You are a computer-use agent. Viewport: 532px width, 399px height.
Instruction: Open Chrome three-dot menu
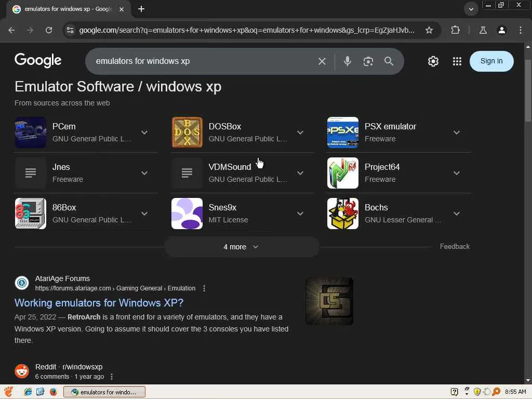click(521, 30)
